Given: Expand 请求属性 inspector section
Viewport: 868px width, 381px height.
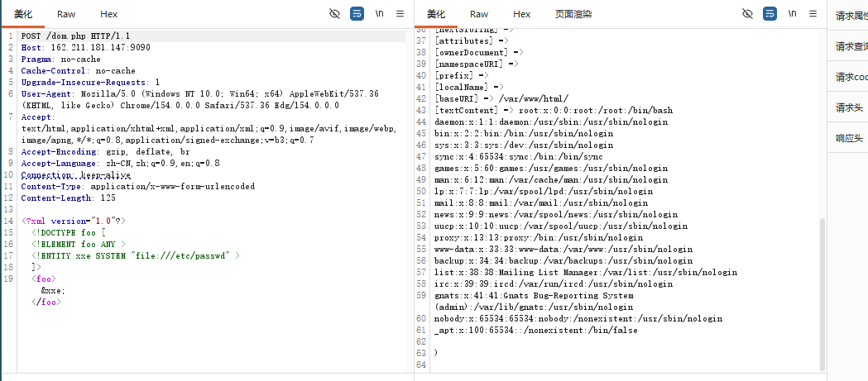Looking at the screenshot, I should (851, 16).
